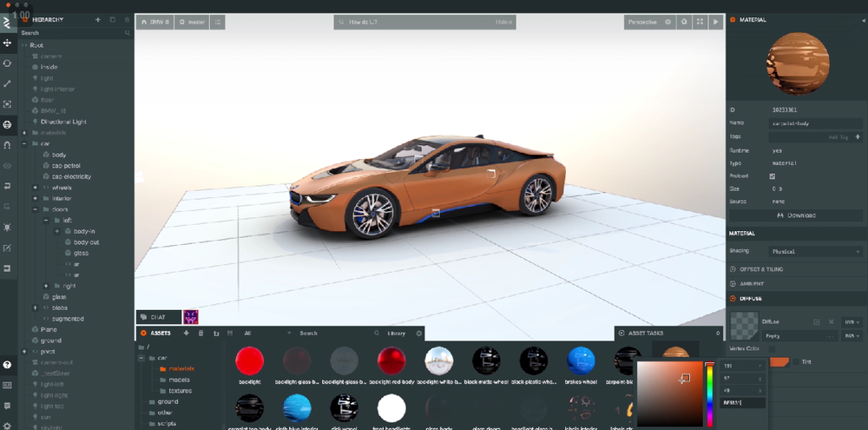Open the help question mark icon
Screen dimensions: 868x430
7,365
